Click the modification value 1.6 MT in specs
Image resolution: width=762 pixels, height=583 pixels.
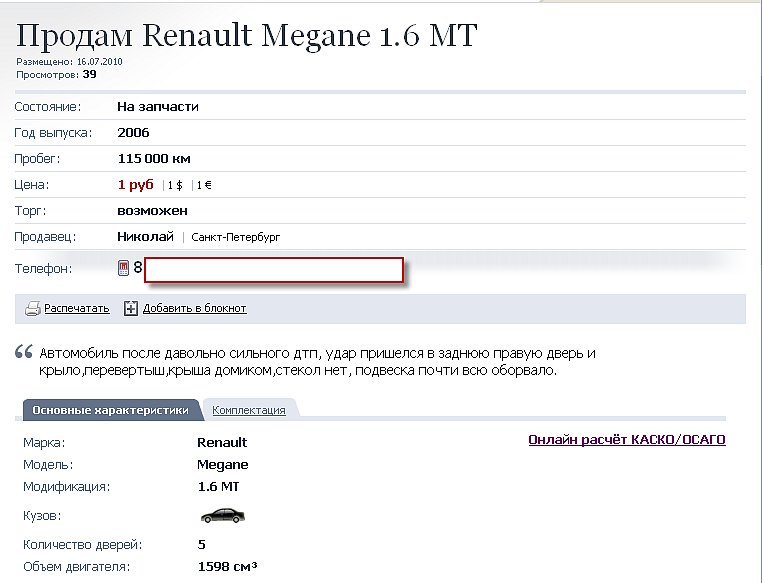[219, 486]
